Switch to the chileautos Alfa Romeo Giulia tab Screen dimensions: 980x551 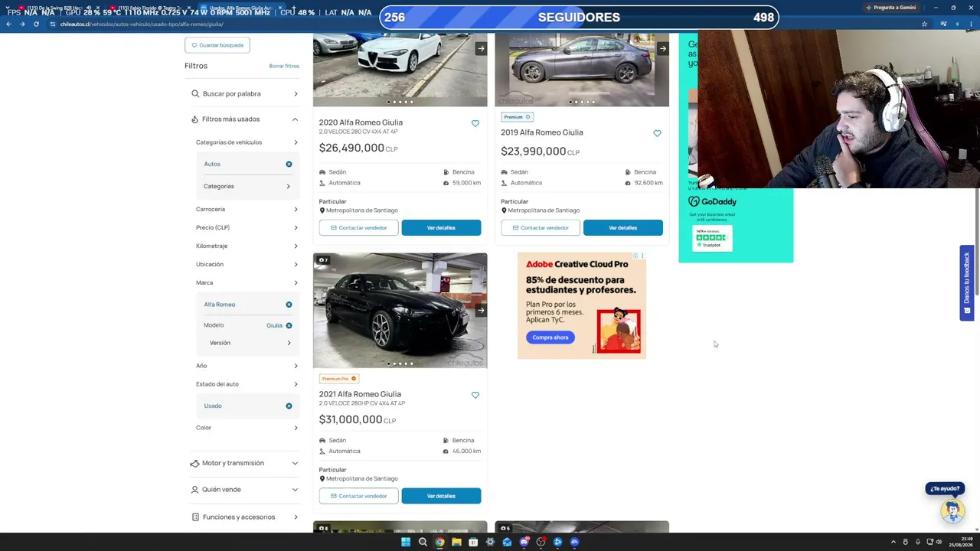click(240, 8)
